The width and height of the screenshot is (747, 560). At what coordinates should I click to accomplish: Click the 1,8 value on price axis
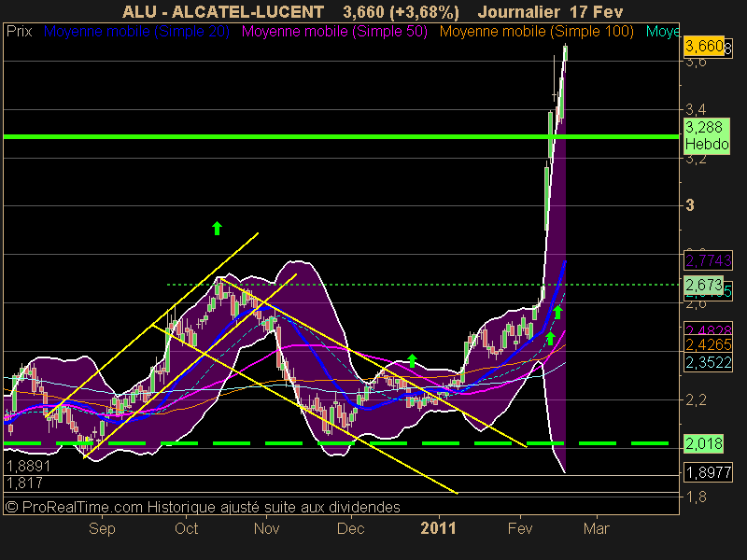pos(696,497)
